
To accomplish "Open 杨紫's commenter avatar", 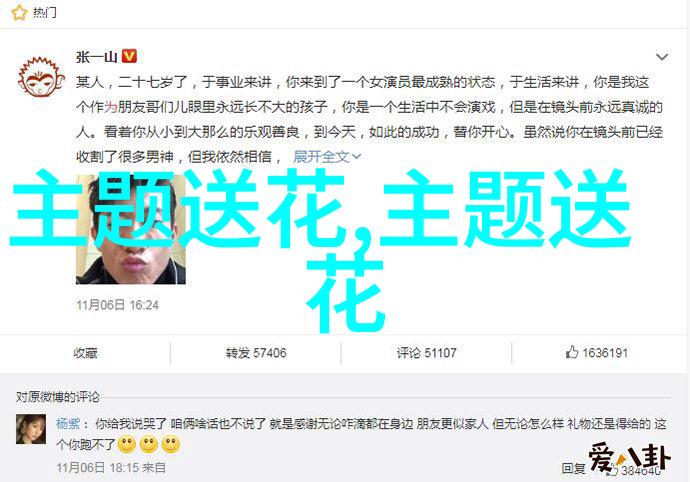I will 31,429.
